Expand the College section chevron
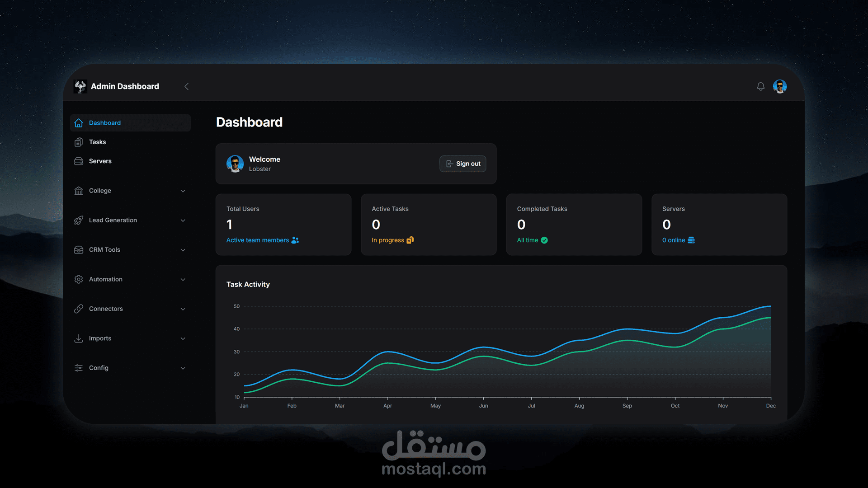This screenshot has width=868, height=488. coord(183,191)
